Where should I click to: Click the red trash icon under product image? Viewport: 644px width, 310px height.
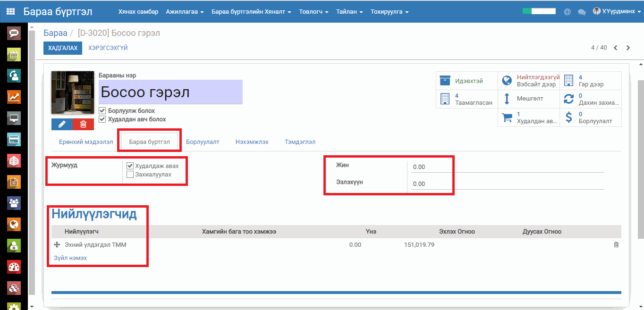tap(83, 124)
